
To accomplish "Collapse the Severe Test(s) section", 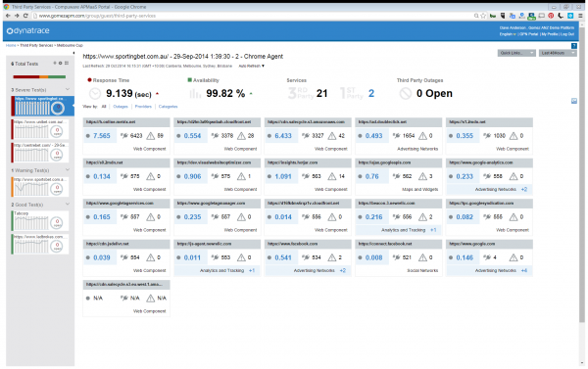I will click(x=68, y=89).
